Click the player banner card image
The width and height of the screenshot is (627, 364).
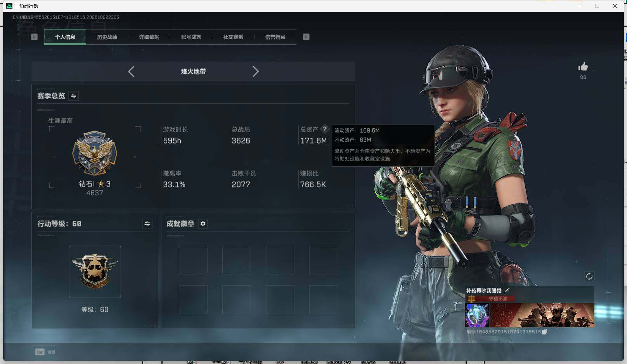point(542,315)
